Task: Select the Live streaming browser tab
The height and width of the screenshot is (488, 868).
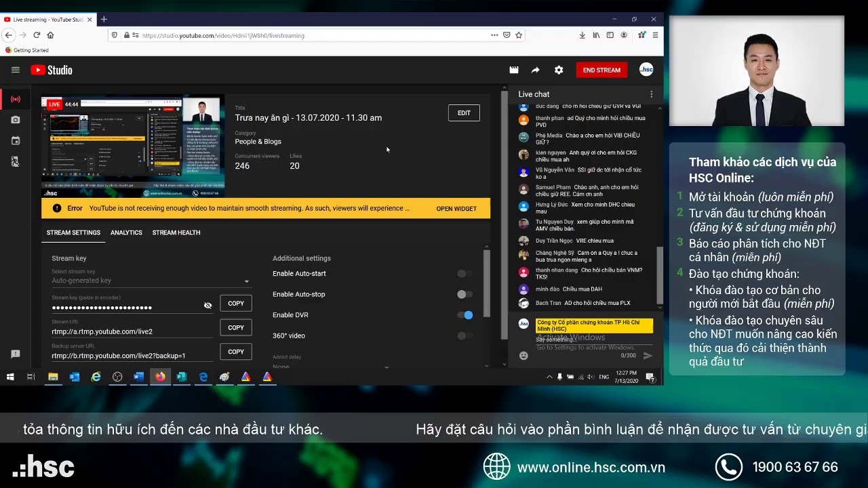Action: click(47, 20)
